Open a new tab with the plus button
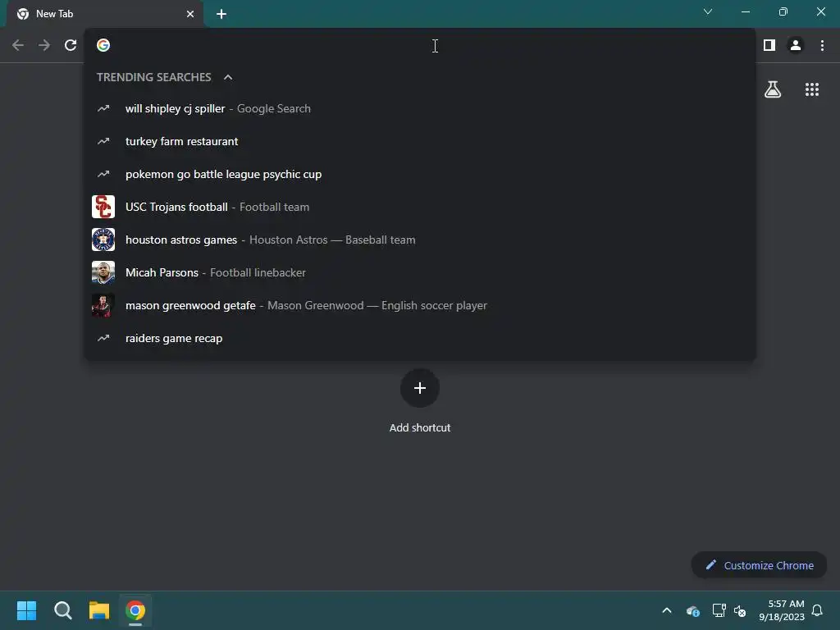 pos(221,14)
